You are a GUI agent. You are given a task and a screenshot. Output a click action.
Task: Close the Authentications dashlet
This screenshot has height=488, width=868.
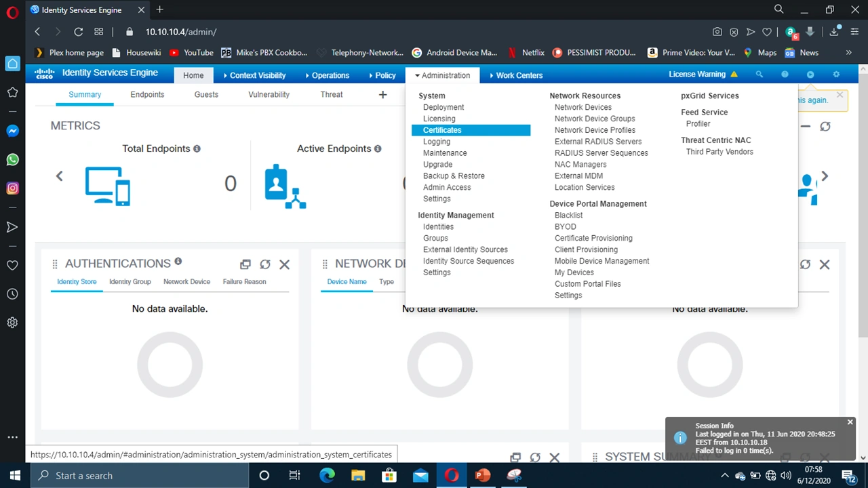[x=284, y=264]
